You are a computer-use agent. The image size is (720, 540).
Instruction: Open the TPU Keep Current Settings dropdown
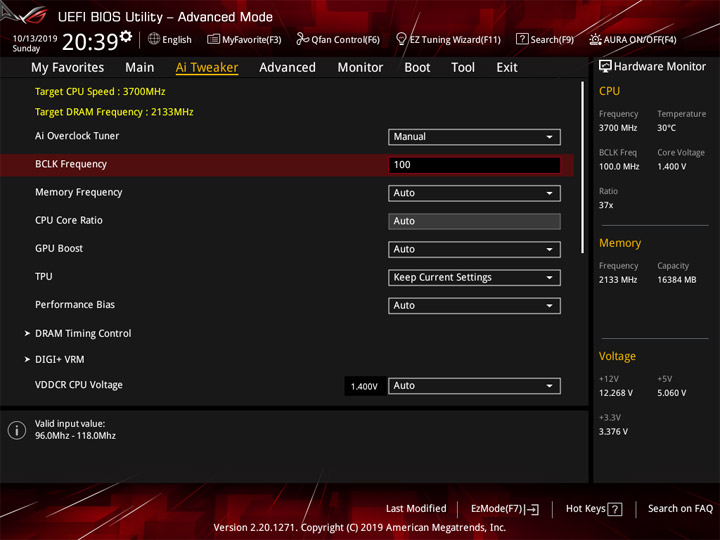click(474, 277)
